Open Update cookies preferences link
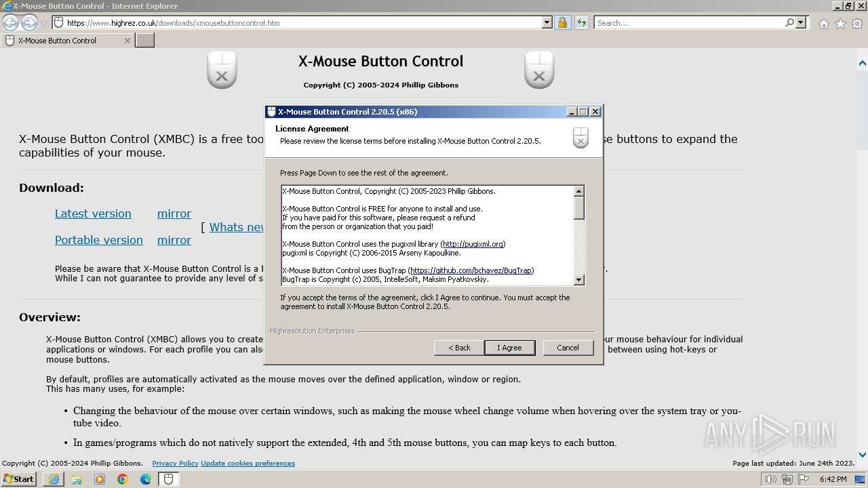Screen dimensions: 868x488 coord(248,464)
